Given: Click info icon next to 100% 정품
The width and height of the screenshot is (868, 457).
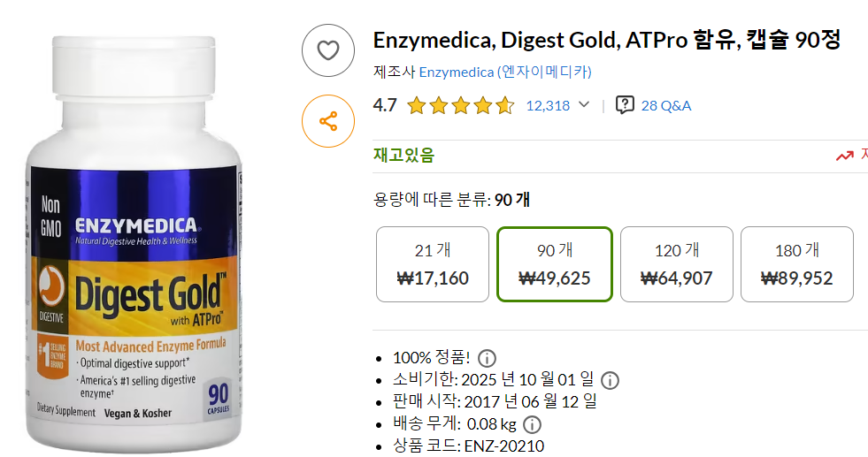Looking at the screenshot, I should click(487, 359).
